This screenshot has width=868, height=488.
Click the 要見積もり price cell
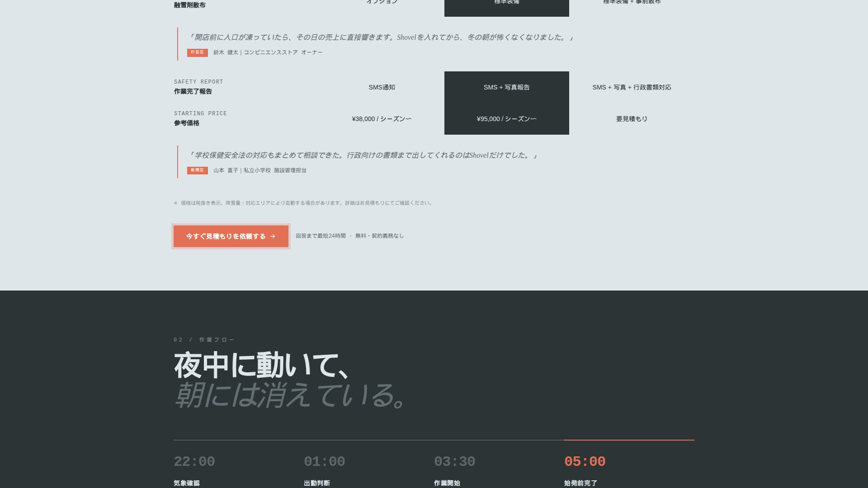[632, 119]
